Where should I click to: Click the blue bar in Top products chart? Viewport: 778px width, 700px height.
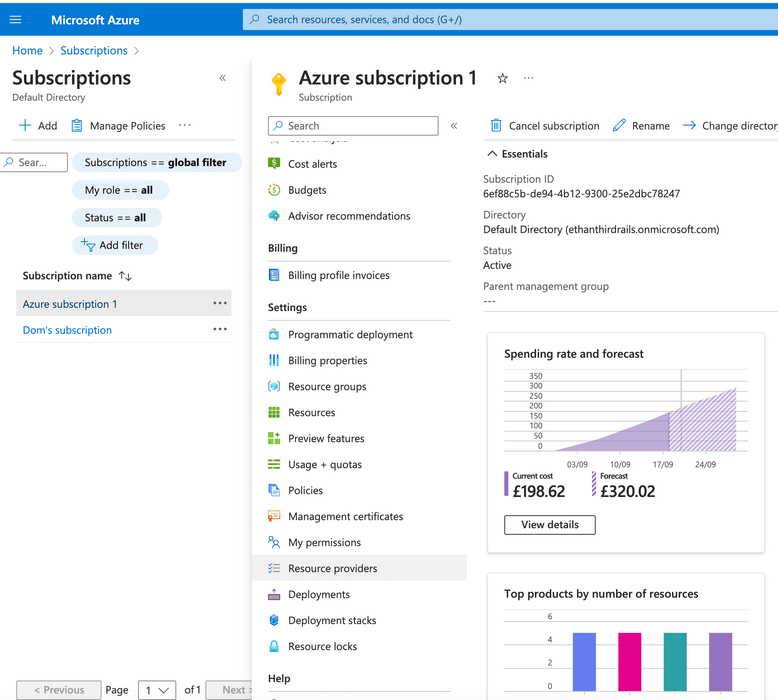584,661
